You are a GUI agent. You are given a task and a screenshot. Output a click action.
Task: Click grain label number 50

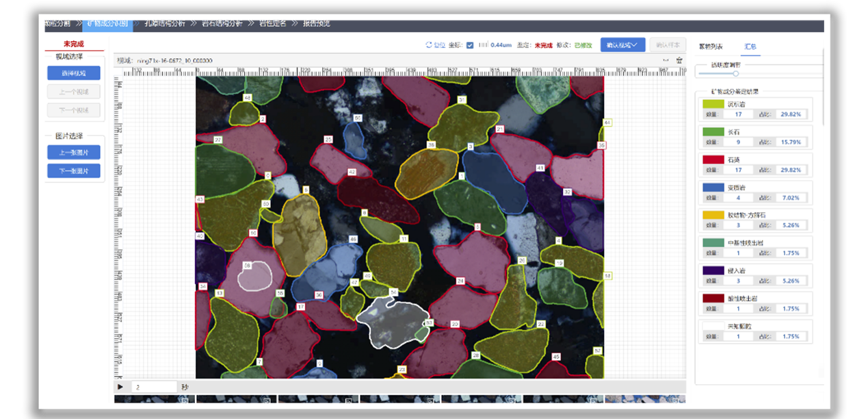click(358, 118)
